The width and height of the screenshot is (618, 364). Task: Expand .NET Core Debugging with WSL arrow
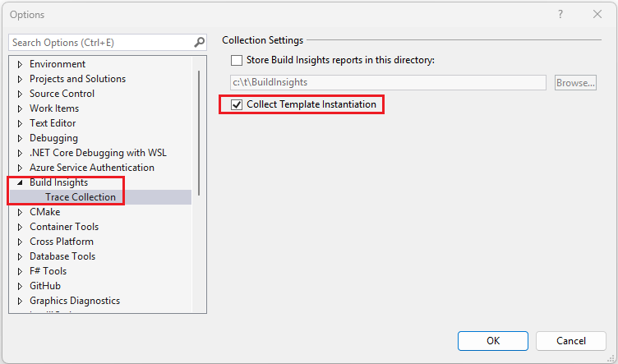tap(20, 153)
